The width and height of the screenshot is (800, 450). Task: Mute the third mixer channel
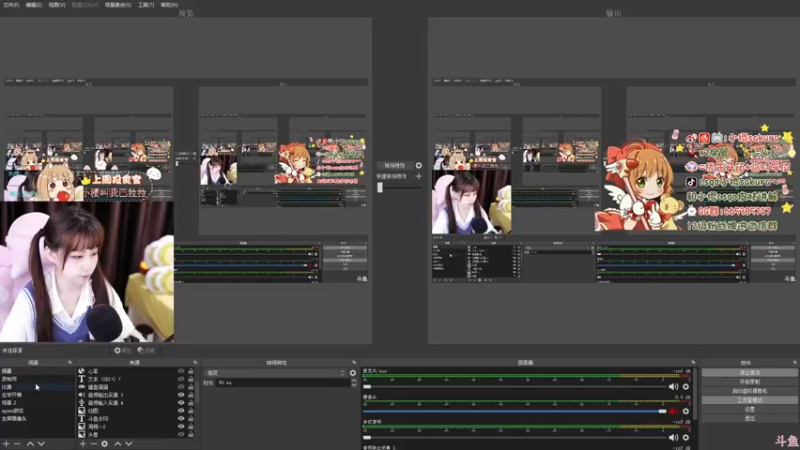pyautogui.click(x=673, y=437)
